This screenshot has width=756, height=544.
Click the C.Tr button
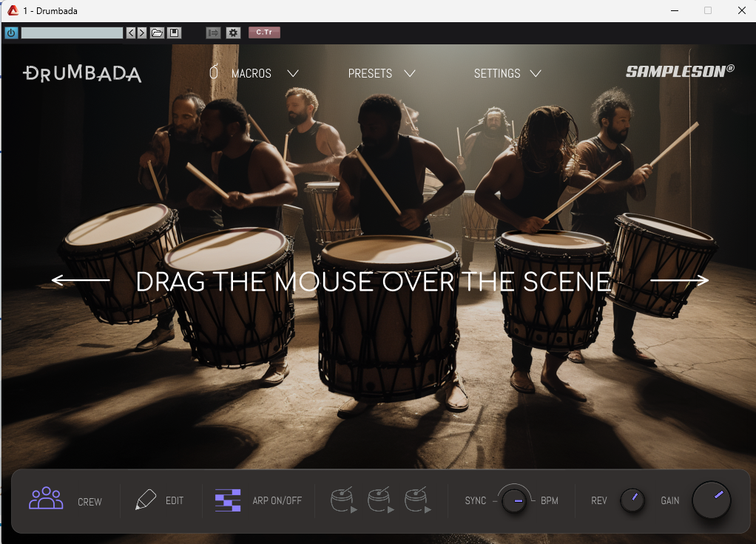coord(264,33)
